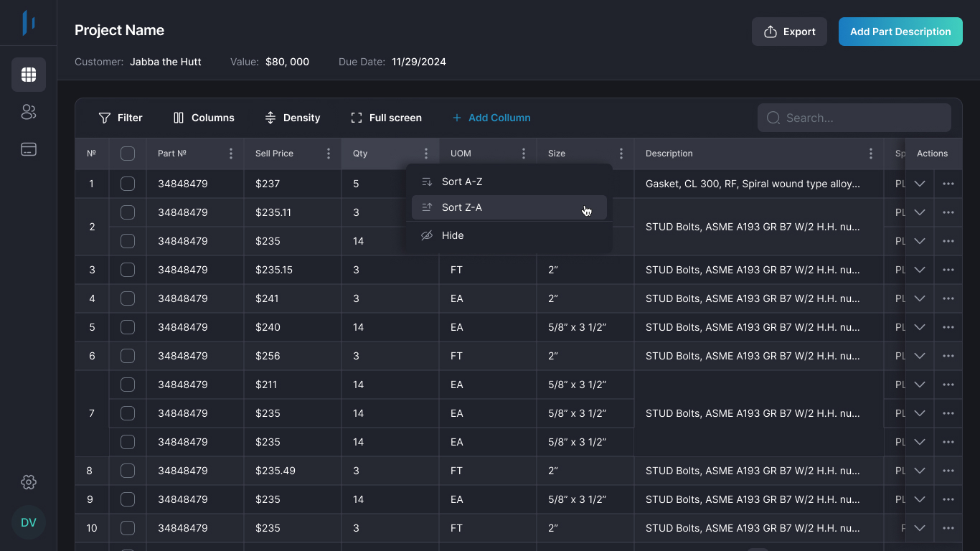Screen dimensions: 980x551
Task: Check the checkbox on row 1
Action: [127, 184]
